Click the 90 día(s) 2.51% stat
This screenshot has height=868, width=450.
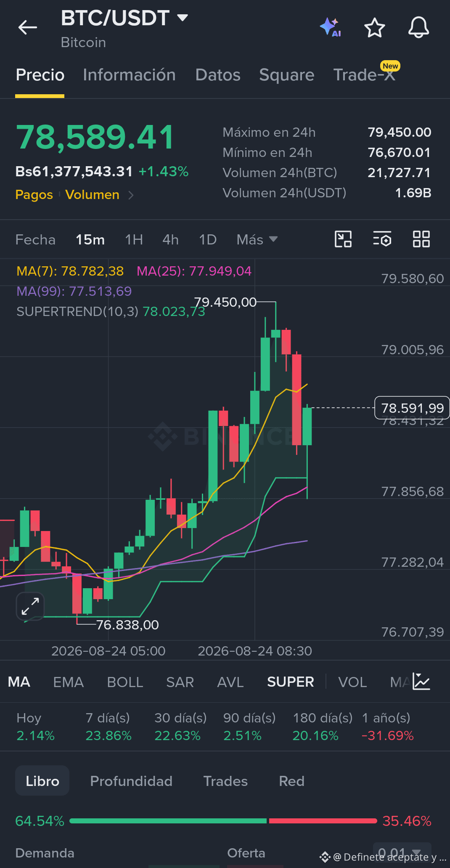point(249,727)
